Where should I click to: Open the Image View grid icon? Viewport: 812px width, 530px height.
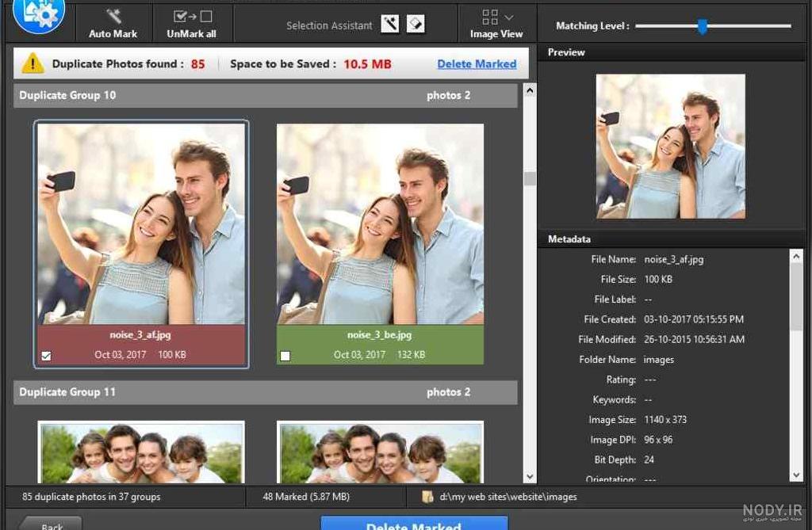pos(489,17)
